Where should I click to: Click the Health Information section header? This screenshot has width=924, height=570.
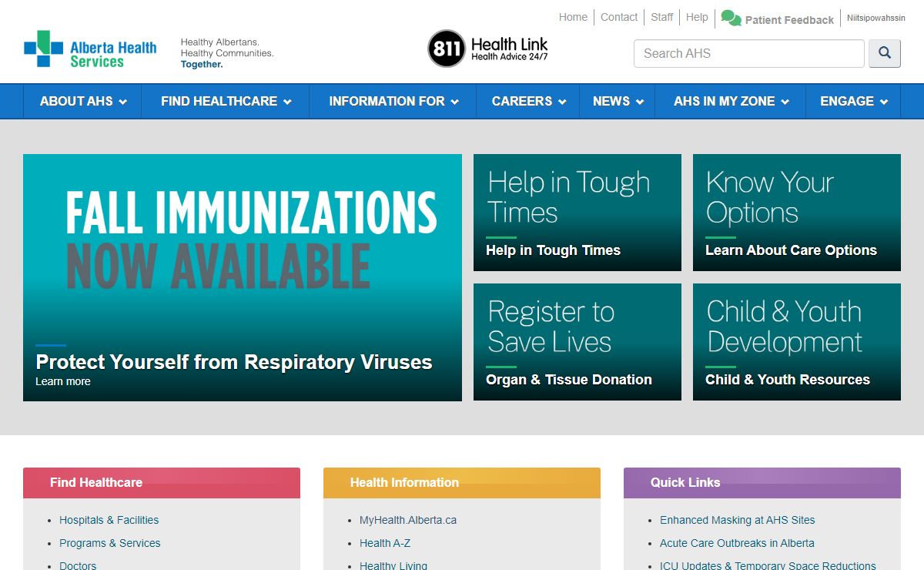[x=462, y=482]
